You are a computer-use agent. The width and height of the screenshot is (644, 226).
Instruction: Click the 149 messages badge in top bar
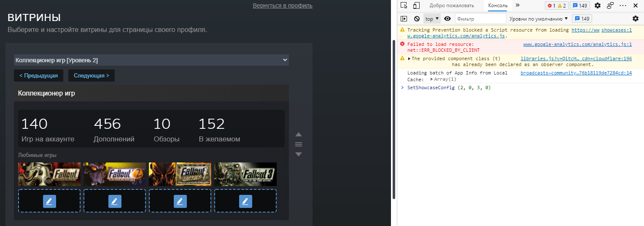click(579, 5)
